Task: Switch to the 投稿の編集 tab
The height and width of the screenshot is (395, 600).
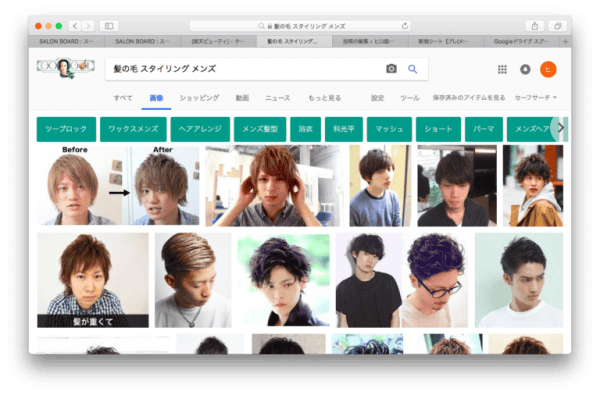Action: pyautogui.click(x=369, y=41)
